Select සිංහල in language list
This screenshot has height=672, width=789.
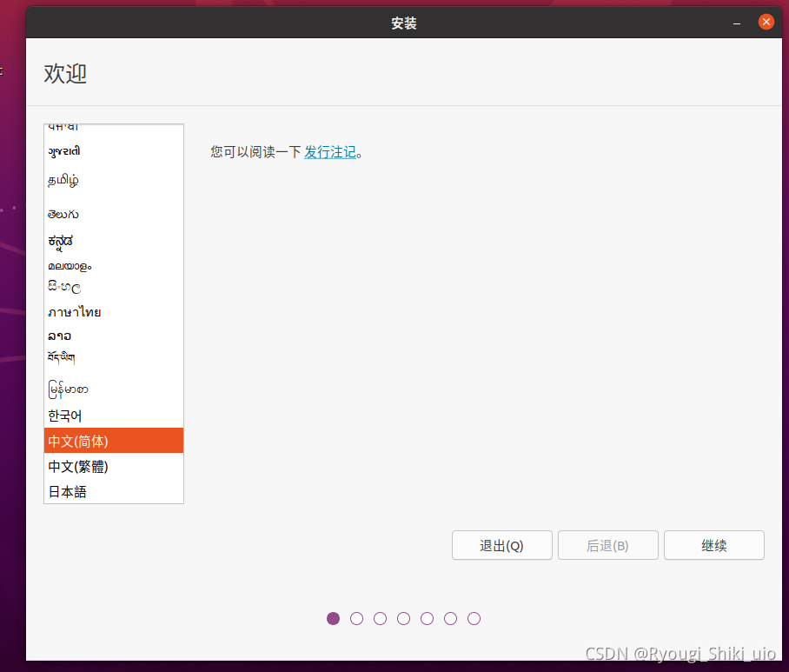coord(114,288)
